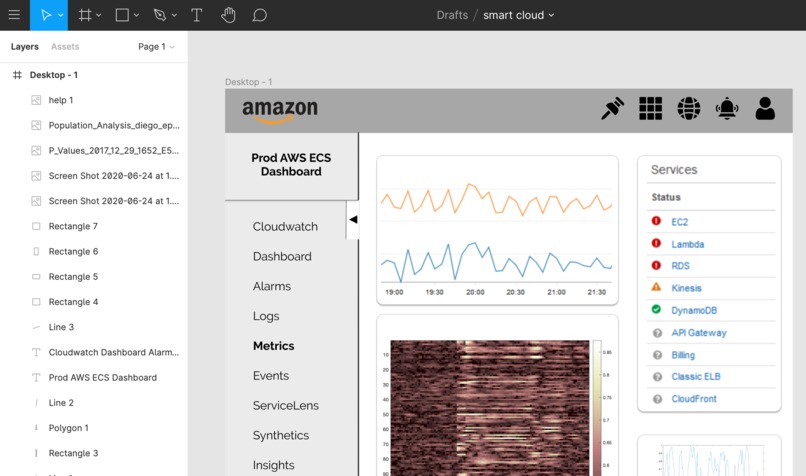Click the orange warning icon beside Kinesis

coord(656,287)
